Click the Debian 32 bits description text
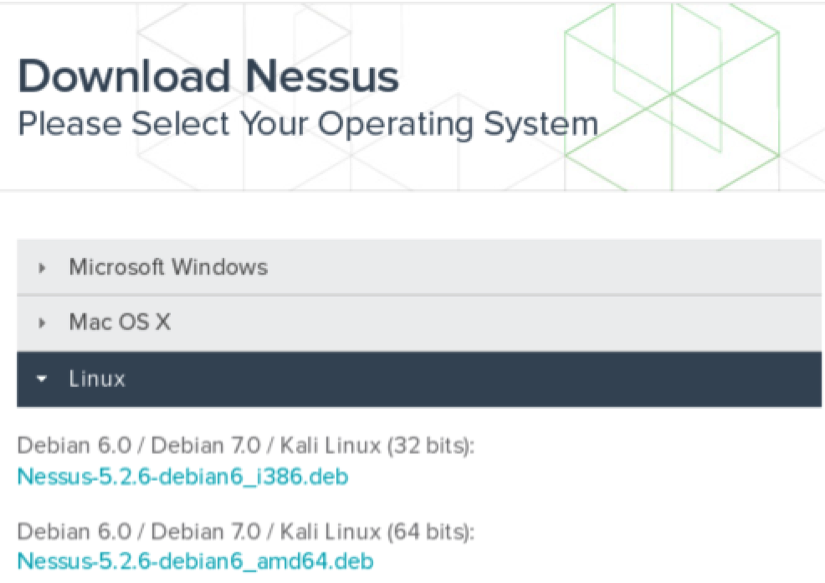Viewport: 825px width, 583px height. tap(245, 446)
